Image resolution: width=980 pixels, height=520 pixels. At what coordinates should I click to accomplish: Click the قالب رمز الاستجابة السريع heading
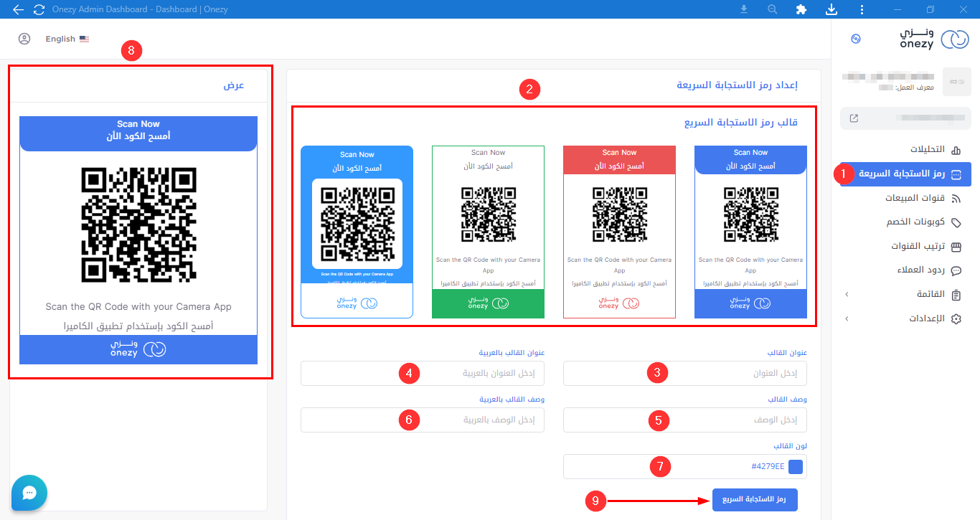[741, 123]
